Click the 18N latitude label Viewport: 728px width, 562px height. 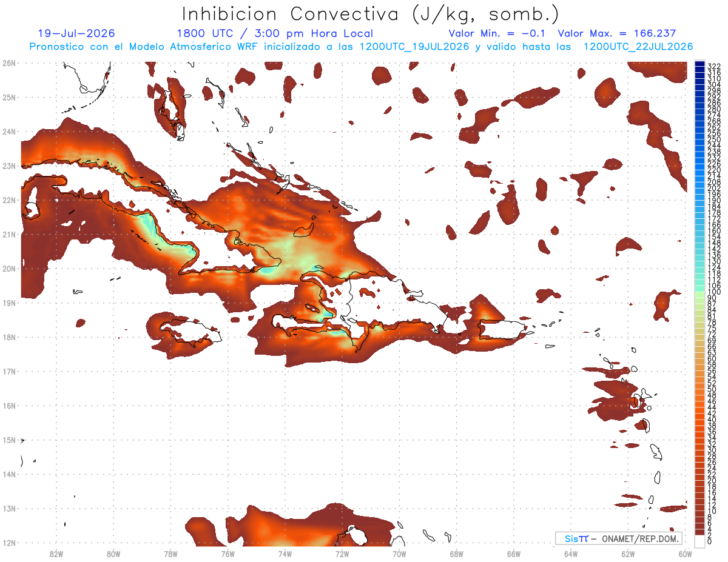pos(9,336)
